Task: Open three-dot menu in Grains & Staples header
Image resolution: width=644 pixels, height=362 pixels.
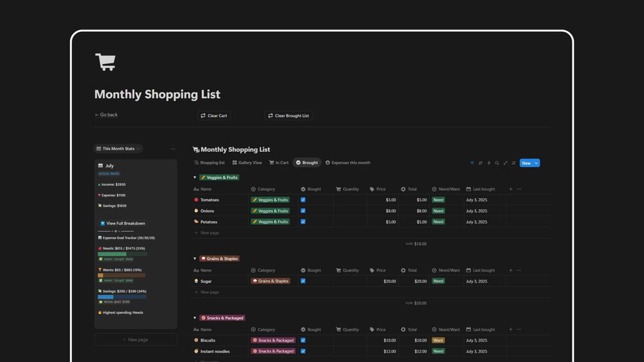Action: coord(519,270)
